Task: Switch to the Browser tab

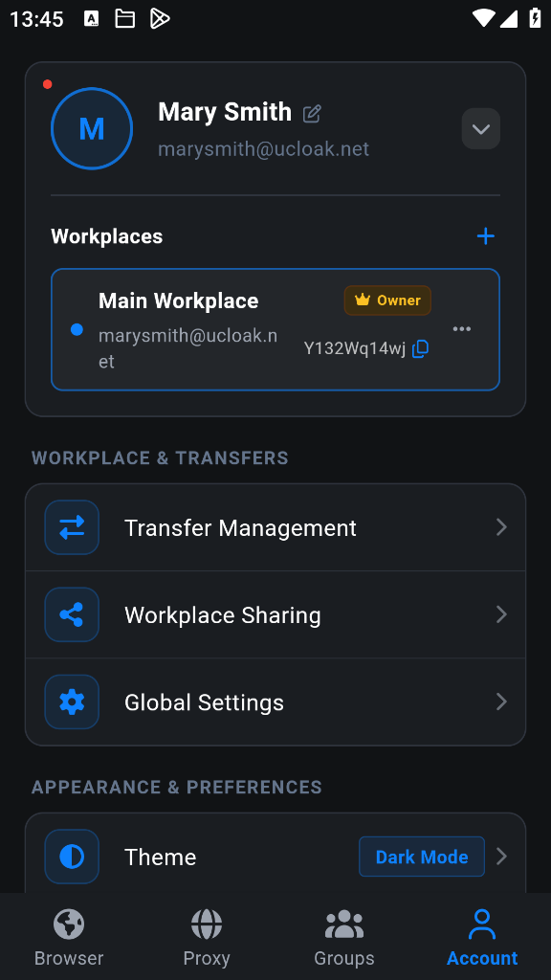Action: pos(69,938)
